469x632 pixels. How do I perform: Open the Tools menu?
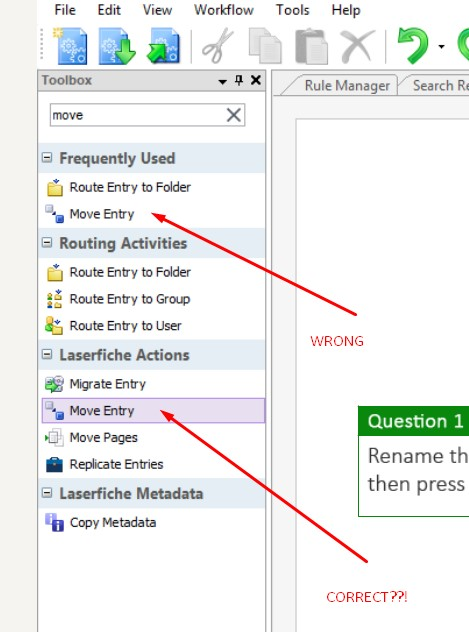tap(293, 10)
